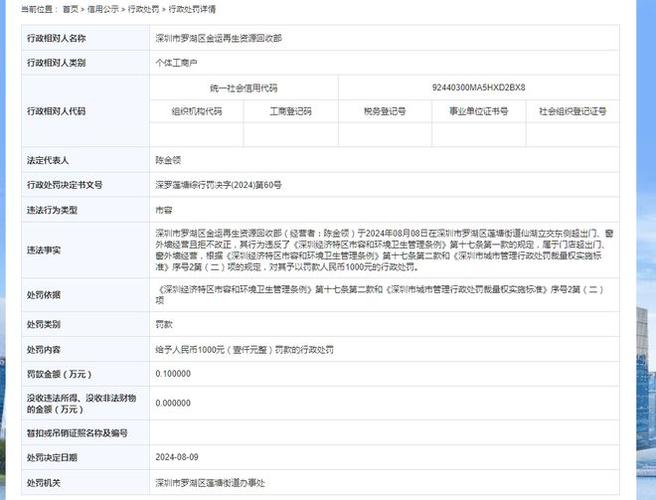656x500 pixels.
Task: Select header 社会组织登记证号
Action: coord(572,111)
